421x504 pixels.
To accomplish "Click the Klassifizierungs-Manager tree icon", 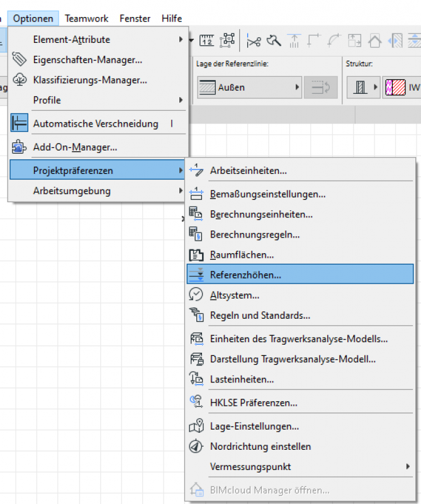I will click(x=20, y=80).
